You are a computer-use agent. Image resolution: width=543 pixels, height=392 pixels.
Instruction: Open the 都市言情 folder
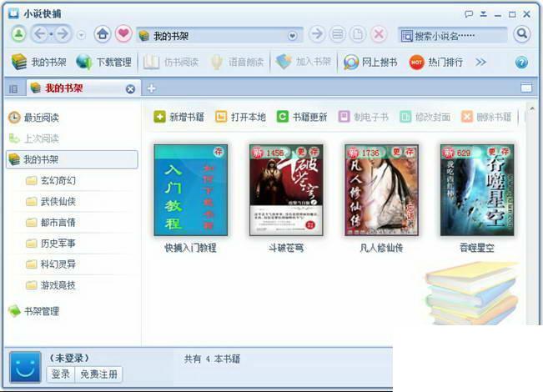(51, 223)
